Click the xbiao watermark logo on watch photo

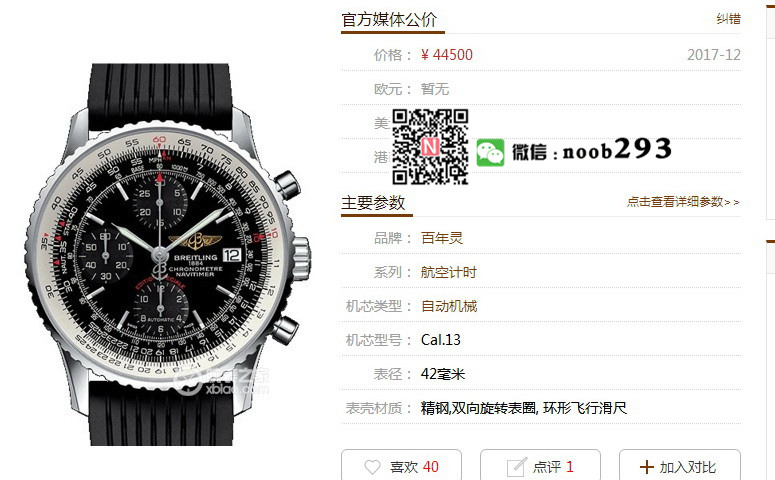click(221, 382)
